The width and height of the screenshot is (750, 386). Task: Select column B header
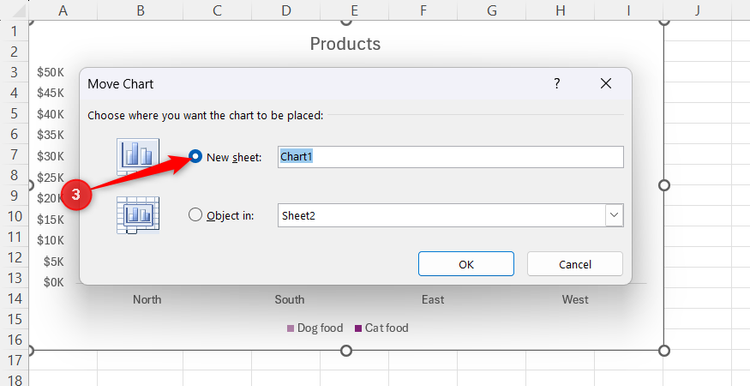click(140, 10)
